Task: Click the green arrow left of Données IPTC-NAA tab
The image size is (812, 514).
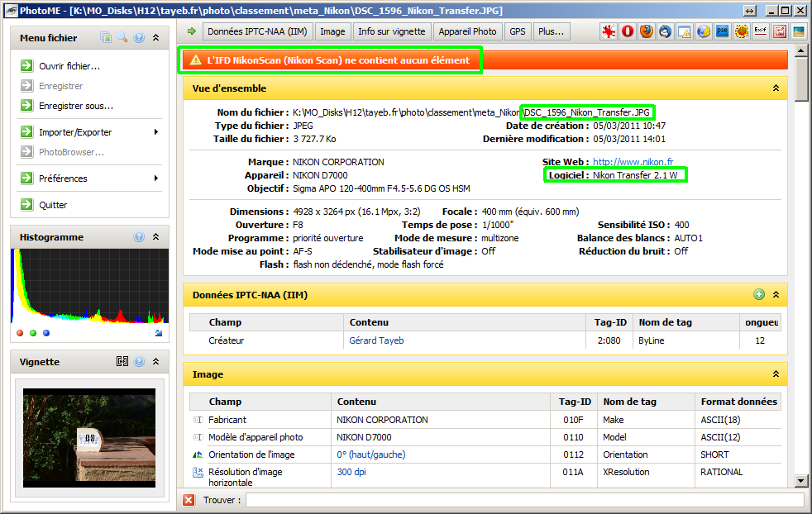Action: (192, 31)
